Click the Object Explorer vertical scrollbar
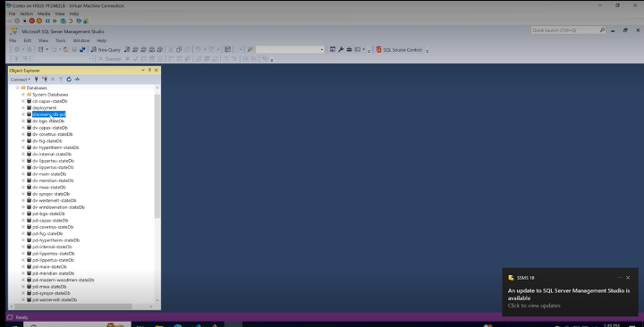 (157, 156)
